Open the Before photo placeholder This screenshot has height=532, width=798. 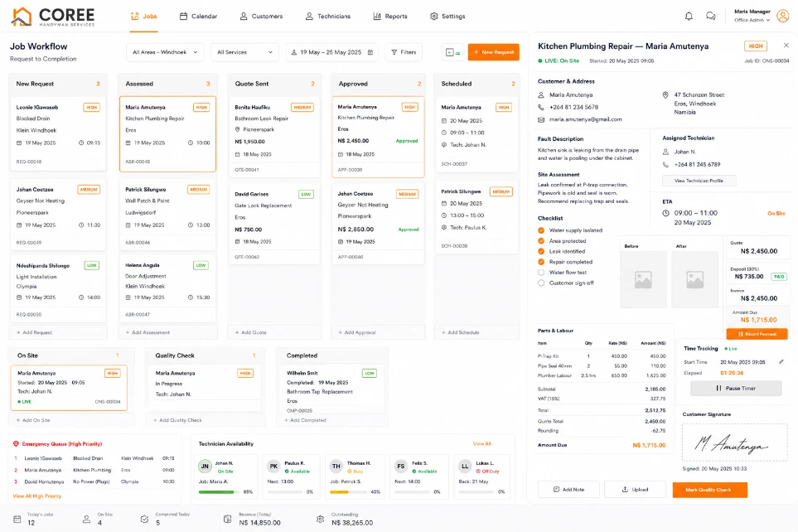(x=643, y=279)
